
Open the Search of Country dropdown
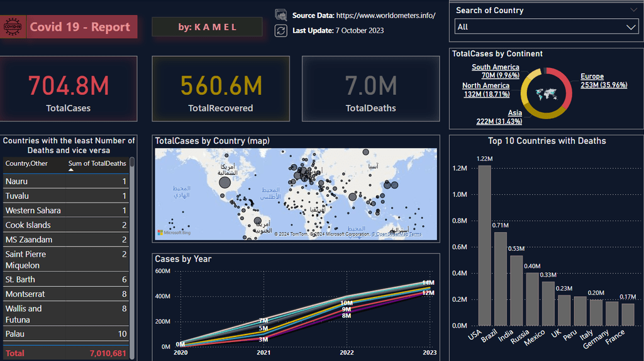[x=546, y=27]
